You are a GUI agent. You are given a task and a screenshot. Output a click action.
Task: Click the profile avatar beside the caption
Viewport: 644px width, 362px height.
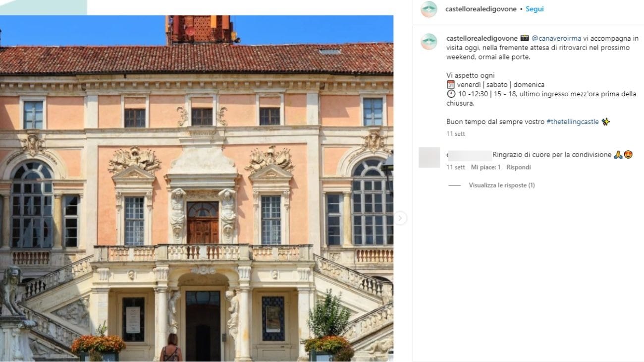click(429, 42)
